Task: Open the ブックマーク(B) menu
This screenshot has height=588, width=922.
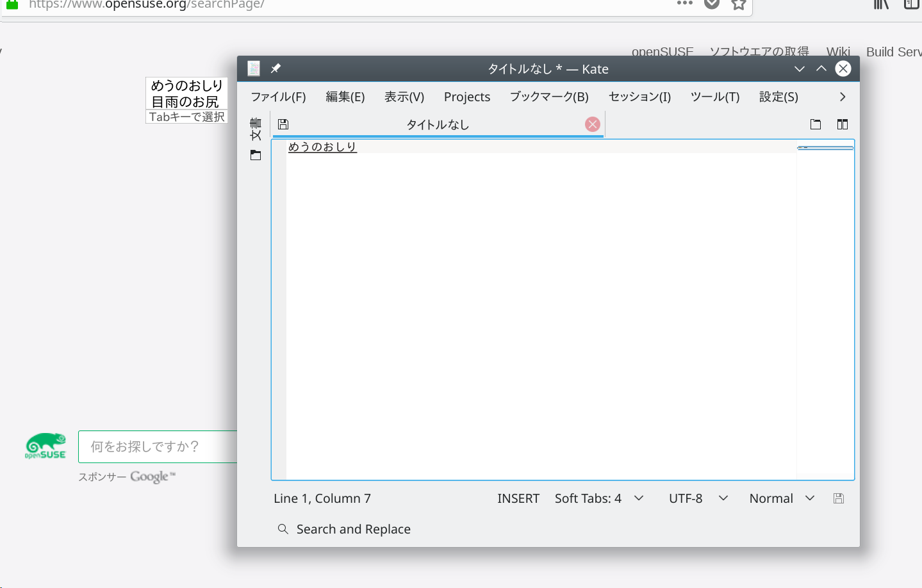Action: click(549, 97)
